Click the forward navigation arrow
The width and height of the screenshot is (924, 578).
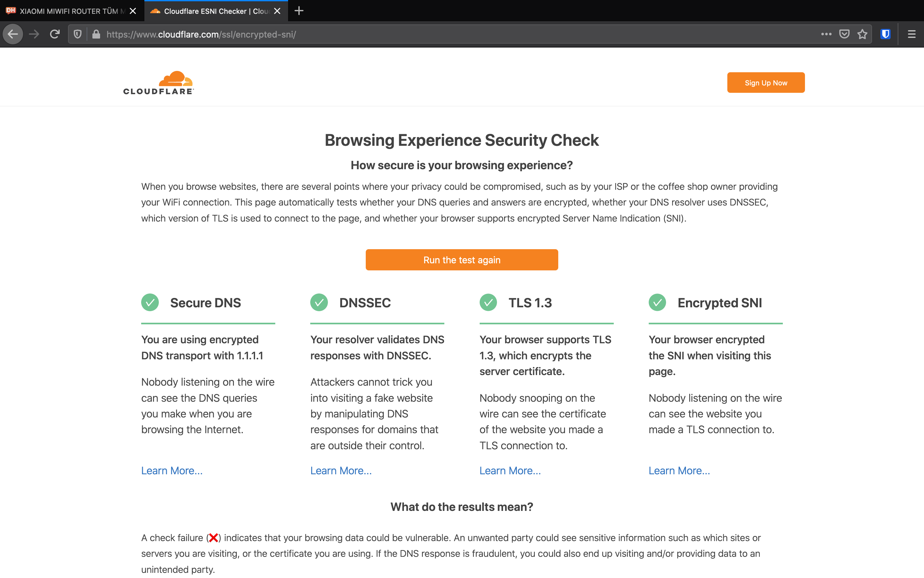(x=34, y=34)
